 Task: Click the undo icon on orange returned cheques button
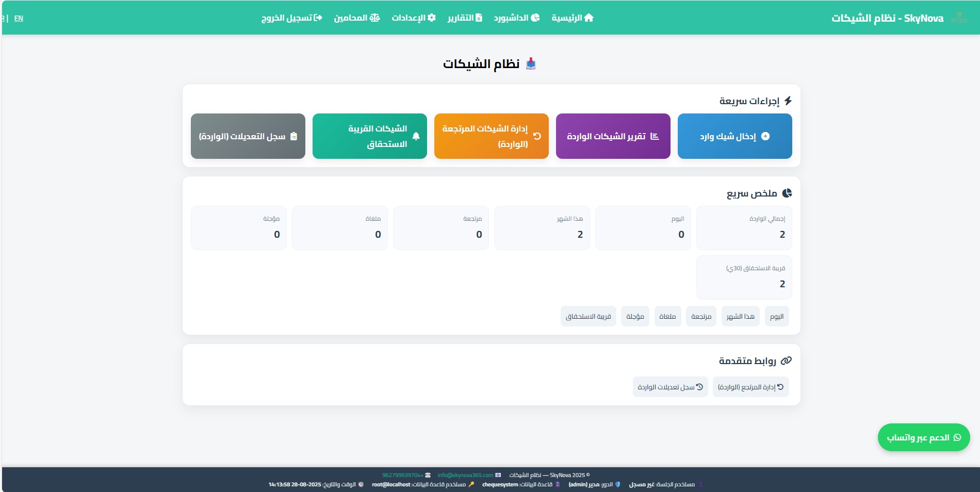537,136
